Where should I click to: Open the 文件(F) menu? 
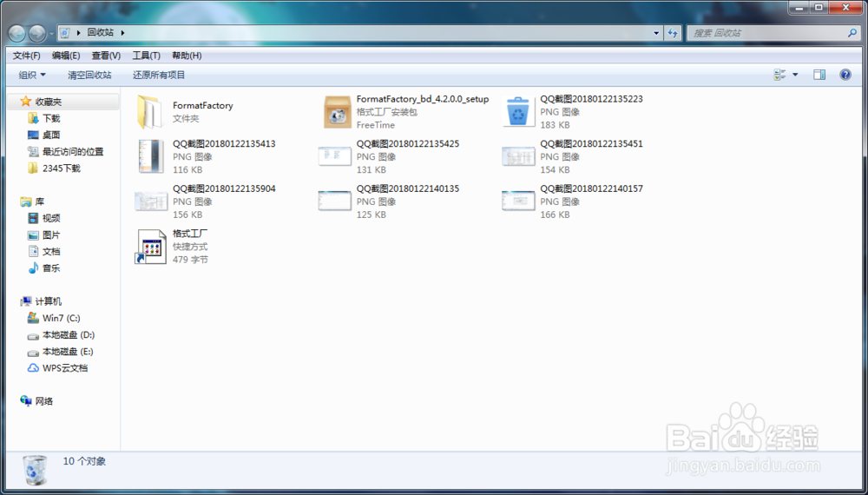[x=27, y=56]
